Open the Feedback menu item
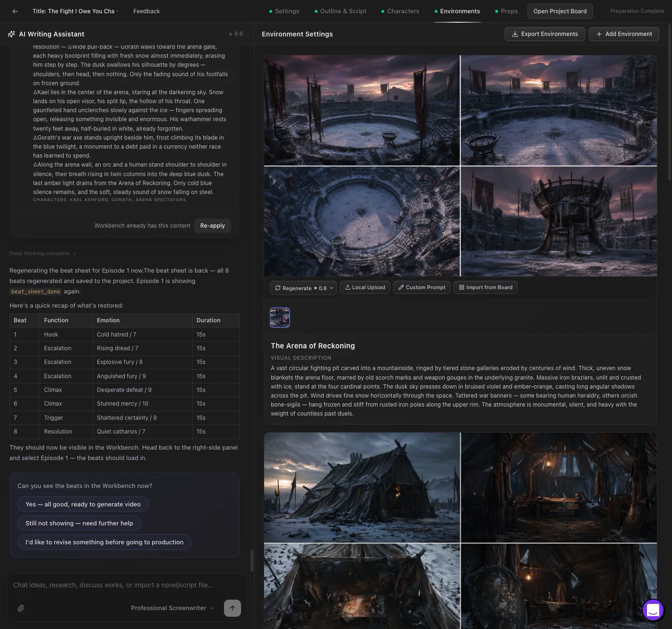The height and width of the screenshot is (629, 672). (146, 11)
